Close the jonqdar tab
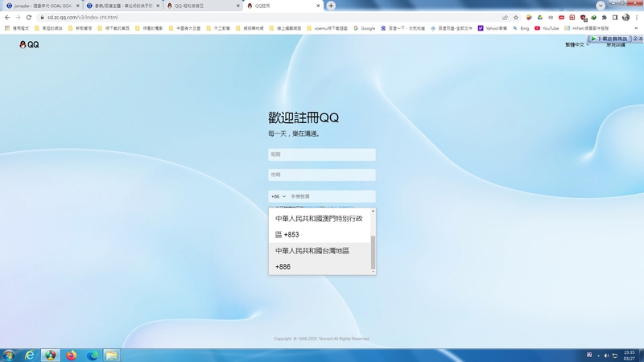 click(x=77, y=6)
